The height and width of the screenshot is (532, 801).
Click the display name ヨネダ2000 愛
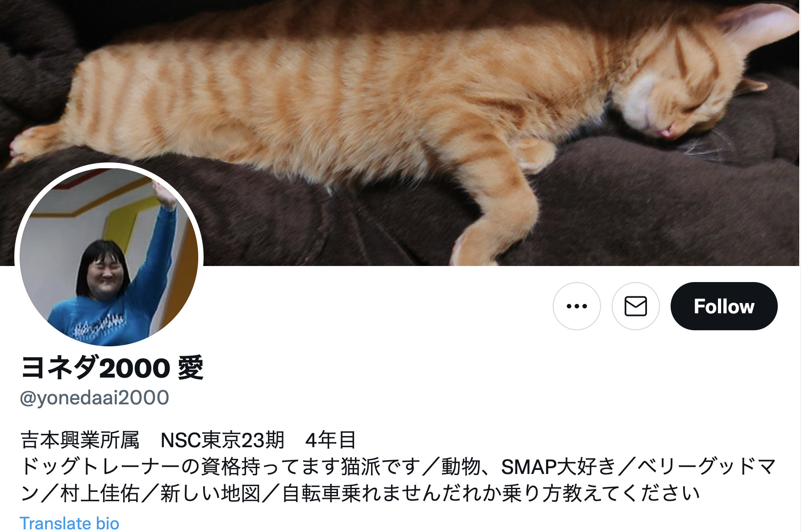112,368
